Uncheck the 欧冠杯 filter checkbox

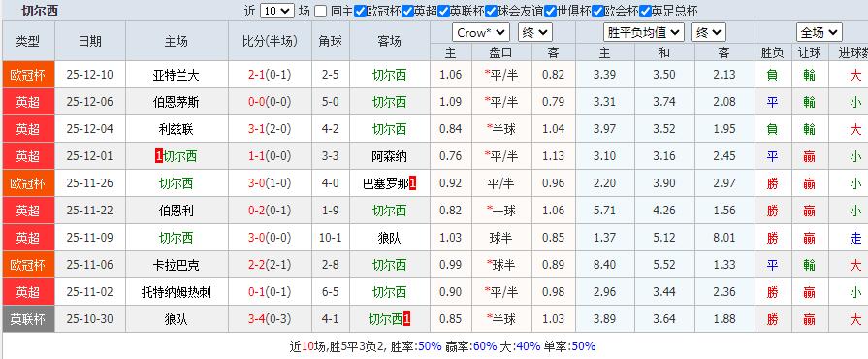point(360,11)
